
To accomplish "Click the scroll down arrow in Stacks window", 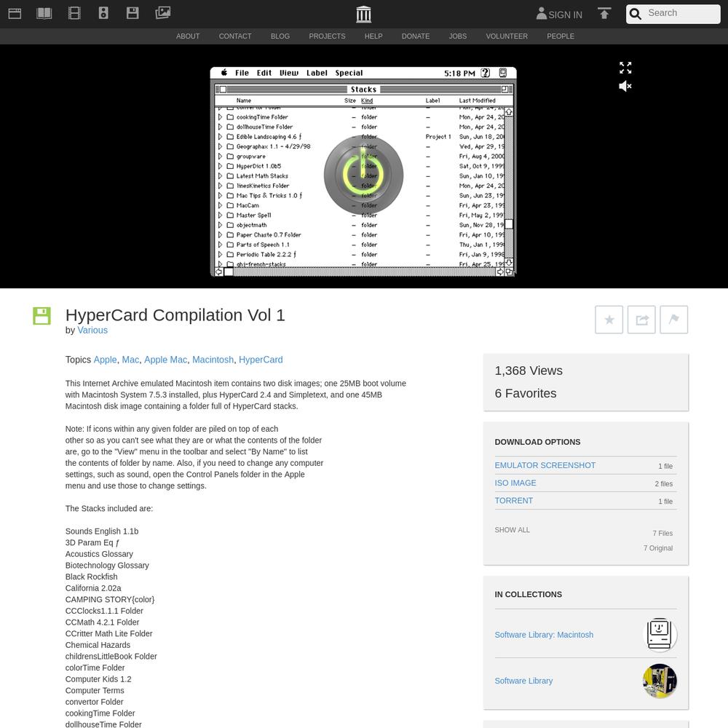I will click(509, 263).
